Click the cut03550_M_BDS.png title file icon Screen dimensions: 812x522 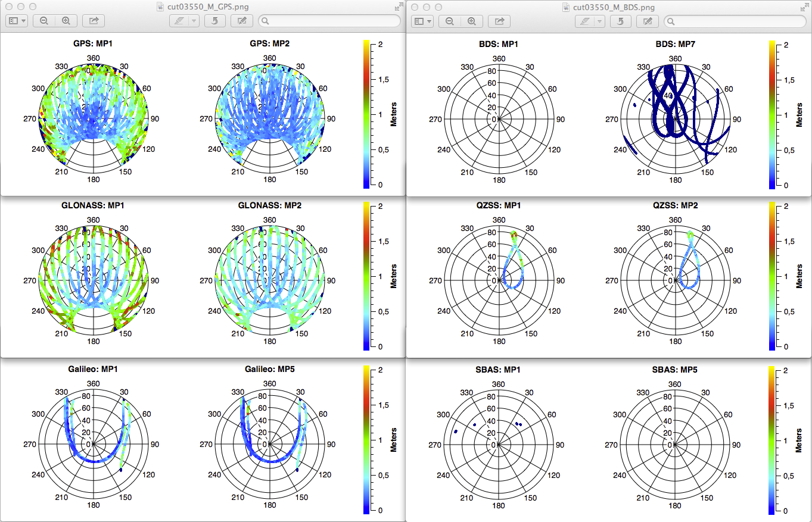pyautogui.click(x=567, y=7)
